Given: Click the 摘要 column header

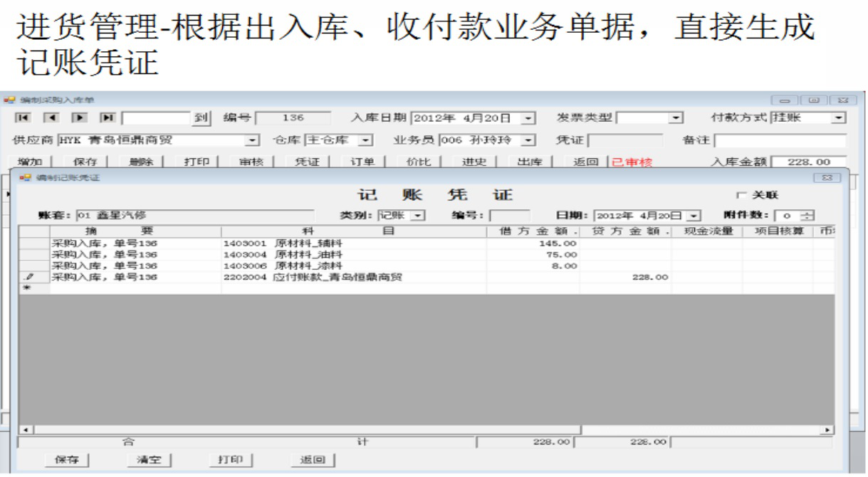Looking at the screenshot, I should (x=135, y=231).
